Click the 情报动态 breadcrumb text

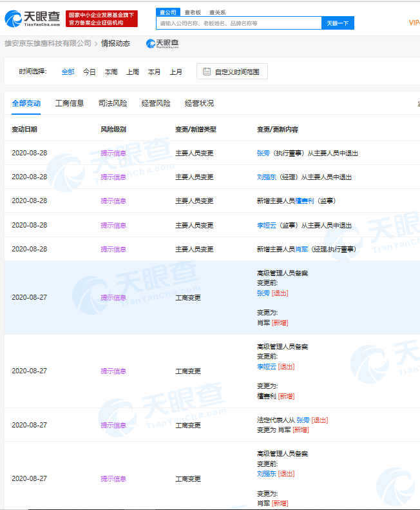click(x=115, y=43)
